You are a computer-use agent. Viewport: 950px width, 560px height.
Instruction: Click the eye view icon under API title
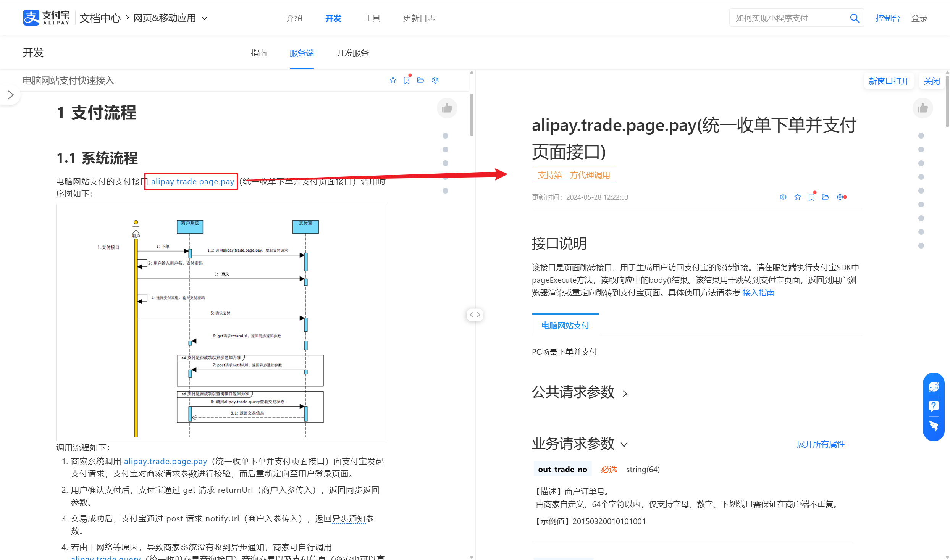pos(783,197)
